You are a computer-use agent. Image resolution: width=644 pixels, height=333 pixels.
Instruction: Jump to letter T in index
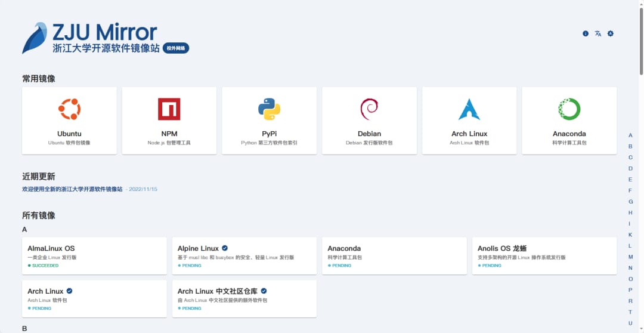(x=630, y=313)
